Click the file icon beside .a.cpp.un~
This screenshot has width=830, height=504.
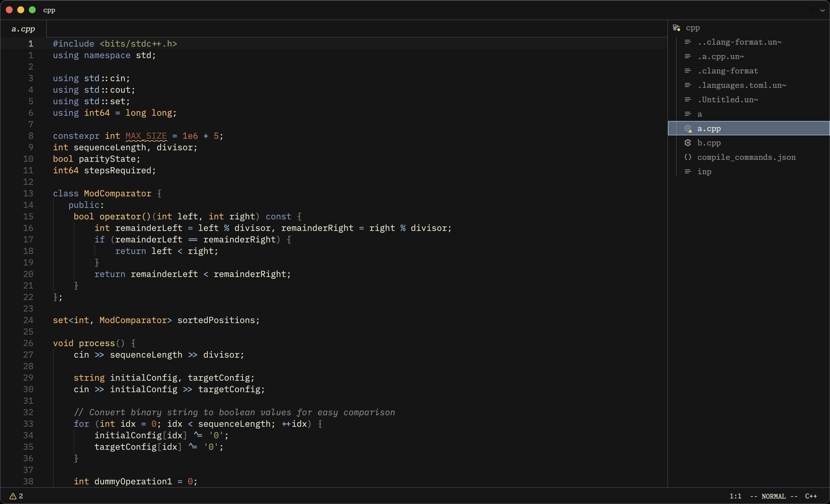click(688, 56)
